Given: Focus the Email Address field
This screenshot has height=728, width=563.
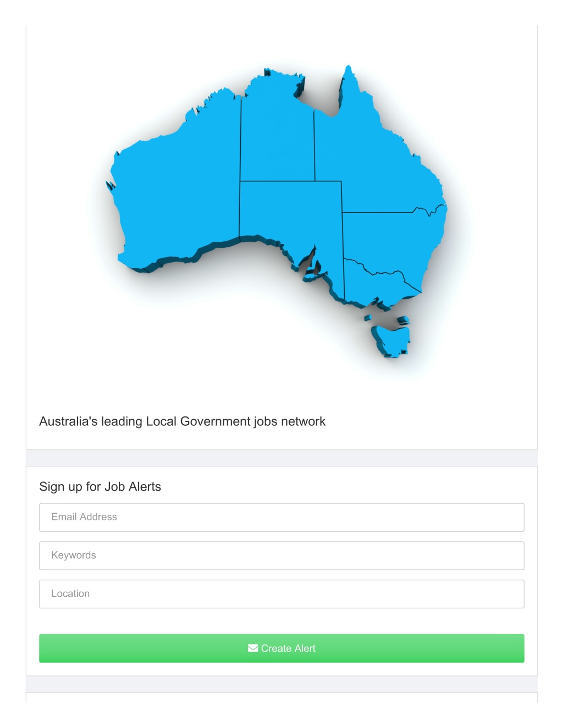Looking at the screenshot, I should click(281, 517).
